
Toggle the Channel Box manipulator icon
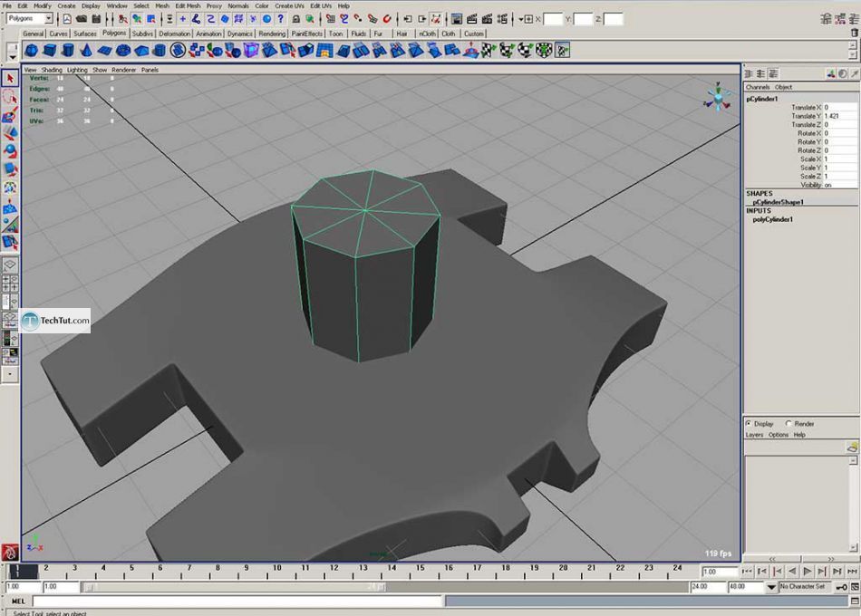coord(831,73)
